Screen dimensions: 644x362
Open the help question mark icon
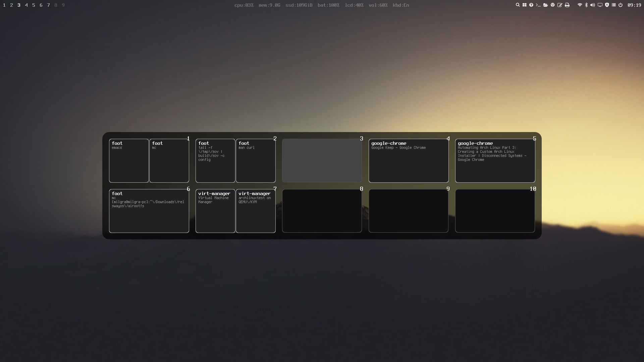(x=531, y=5)
